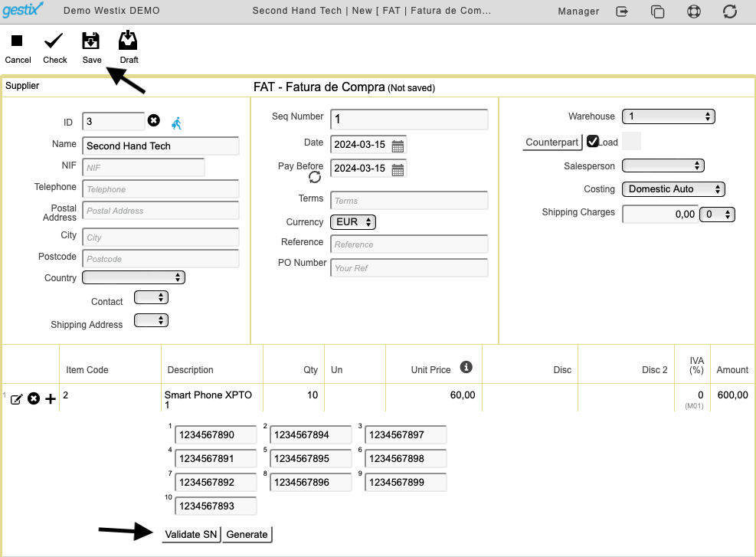Open calendar picker for Pay Before
The image size is (756, 557).
[x=398, y=169]
